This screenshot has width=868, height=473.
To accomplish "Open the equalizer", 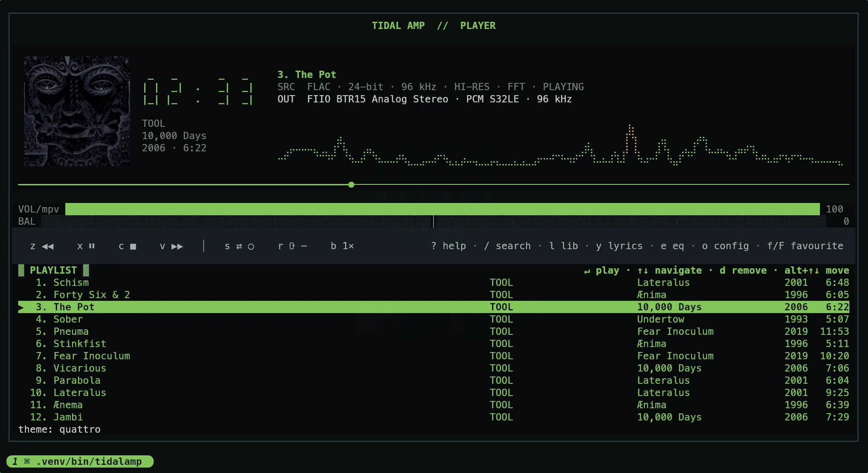I will coord(673,246).
